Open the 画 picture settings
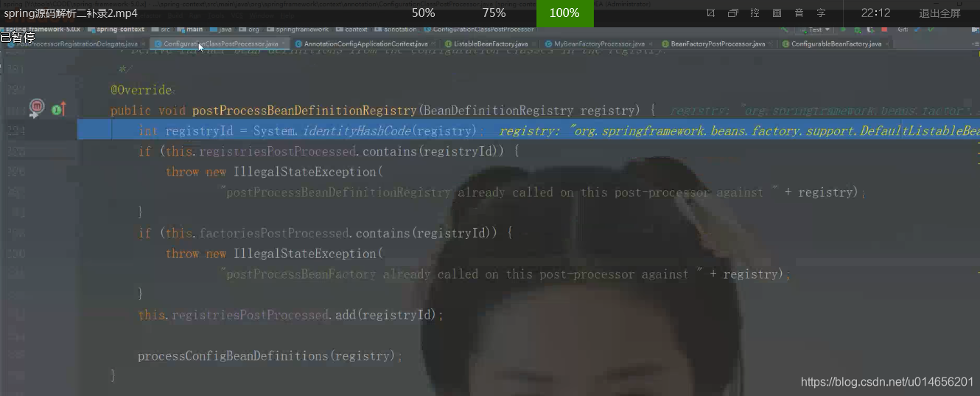Image resolution: width=980 pixels, height=396 pixels. click(777, 13)
